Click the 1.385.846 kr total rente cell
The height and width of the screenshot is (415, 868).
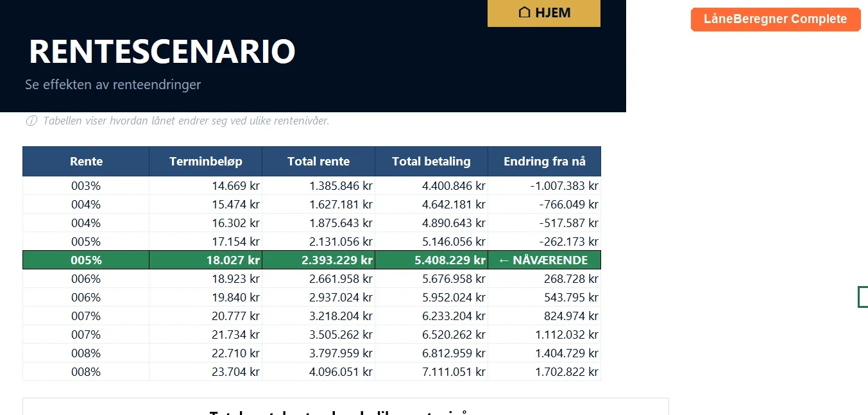(x=319, y=186)
